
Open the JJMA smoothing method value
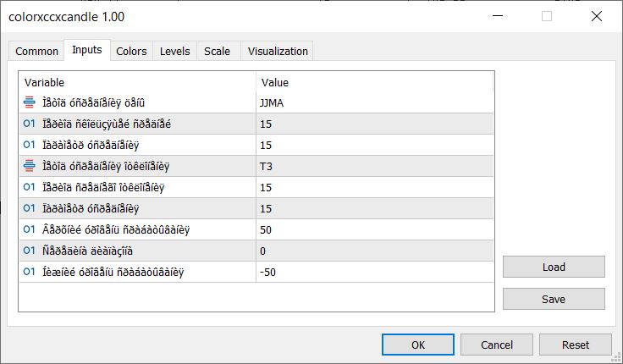click(x=374, y=102)
